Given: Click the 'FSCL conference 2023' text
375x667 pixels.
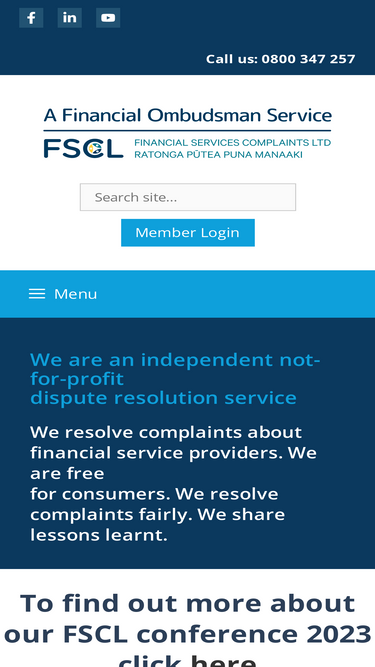Looking at the screenshot, I should [217, 634].
